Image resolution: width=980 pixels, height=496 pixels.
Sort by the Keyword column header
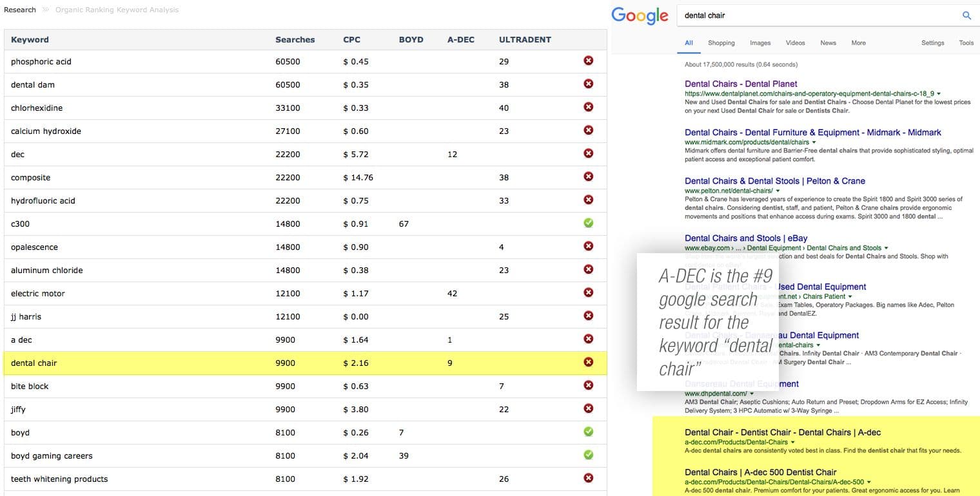tap(30, 39)
